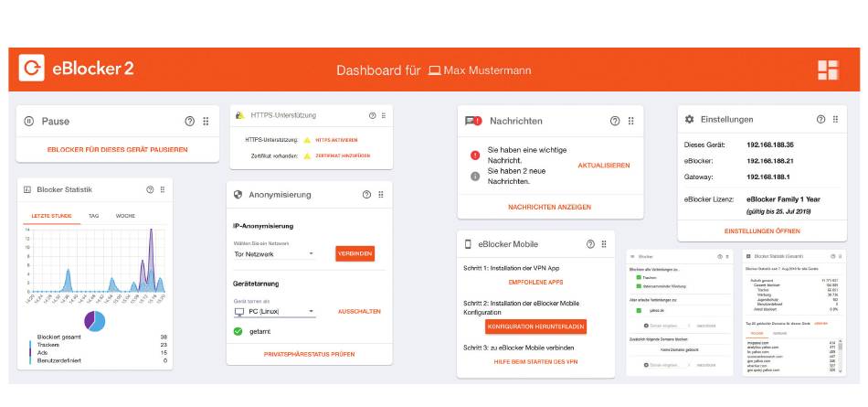Click Einstellungen öffnen

(762, 231)
